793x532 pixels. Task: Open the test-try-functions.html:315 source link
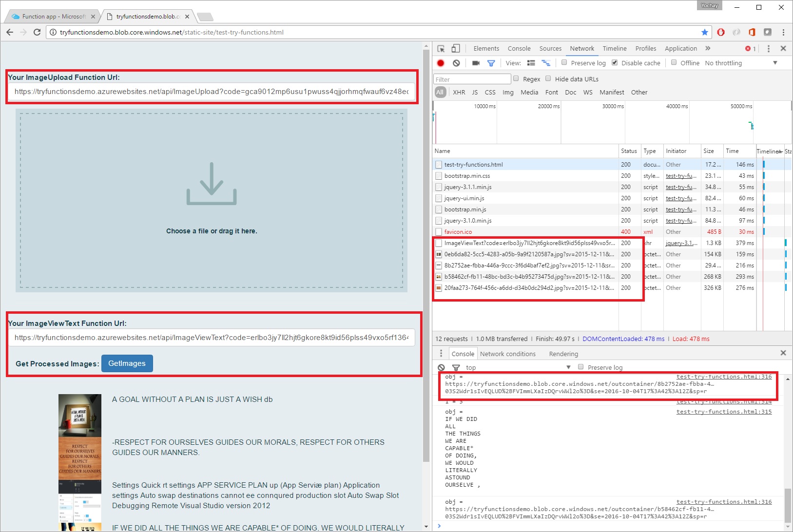[724, 412]
